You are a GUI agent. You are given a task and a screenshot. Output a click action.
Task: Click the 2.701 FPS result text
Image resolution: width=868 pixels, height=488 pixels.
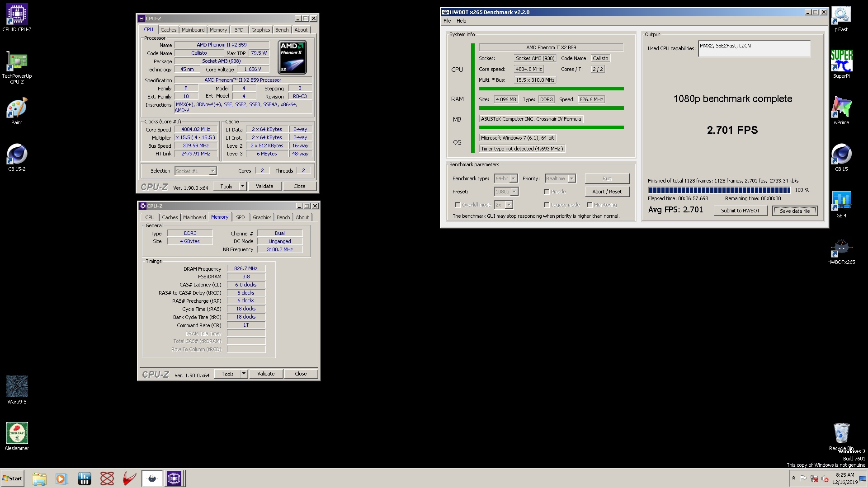click(732, 130)
